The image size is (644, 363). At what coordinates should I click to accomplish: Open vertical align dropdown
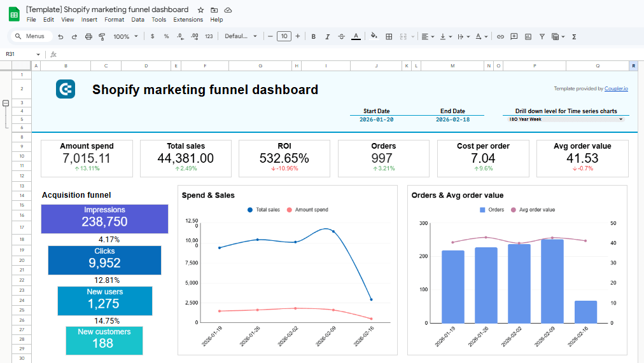point(445,36)
